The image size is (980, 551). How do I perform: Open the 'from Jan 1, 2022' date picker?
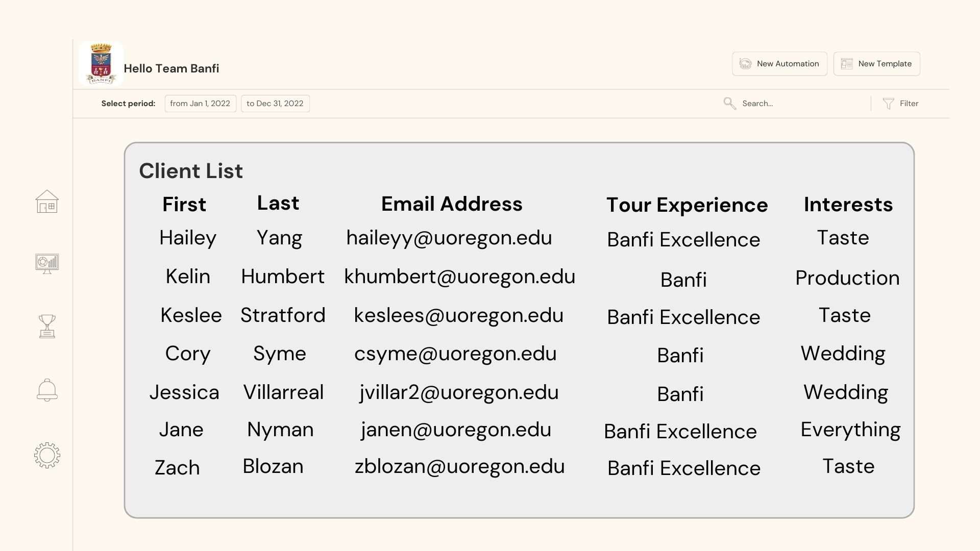click(x=200, y=104)
